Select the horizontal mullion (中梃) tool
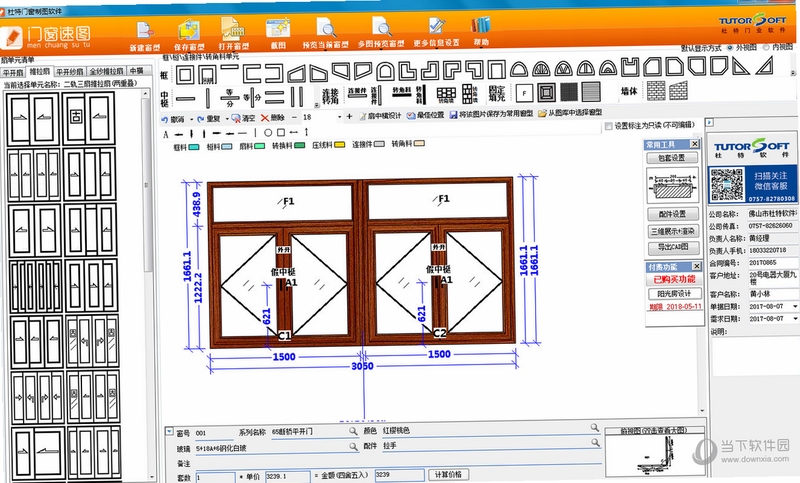This screenshot has height=483, width=800. tap(185, 98)
